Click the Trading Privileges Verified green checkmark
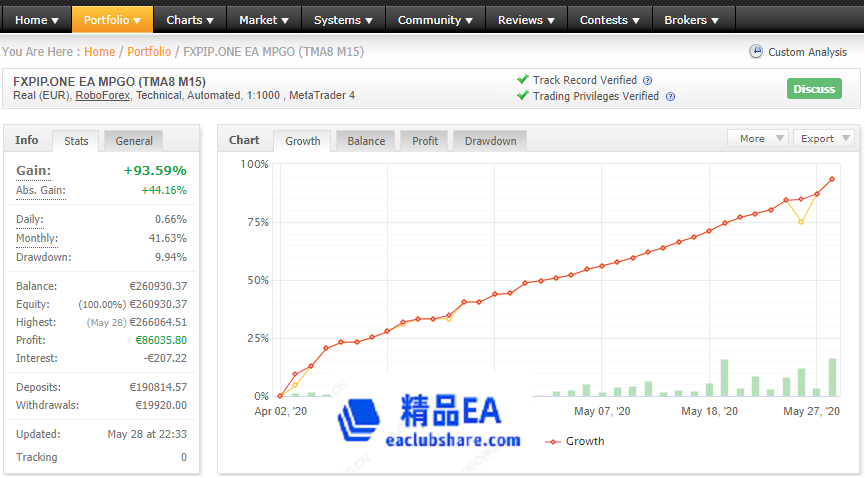865x478 pixels. coord(523,95)
